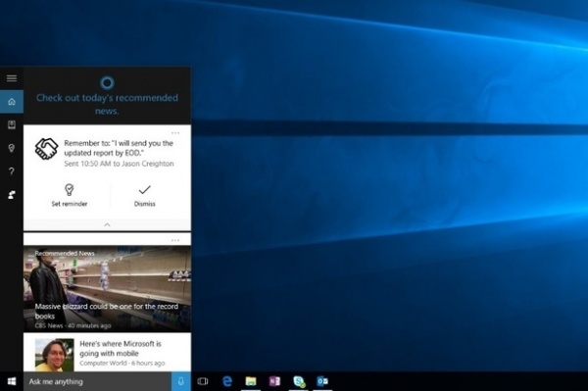Open more options on the news card
This screenshot has width=588, height=391.
[x=175, y=240]
